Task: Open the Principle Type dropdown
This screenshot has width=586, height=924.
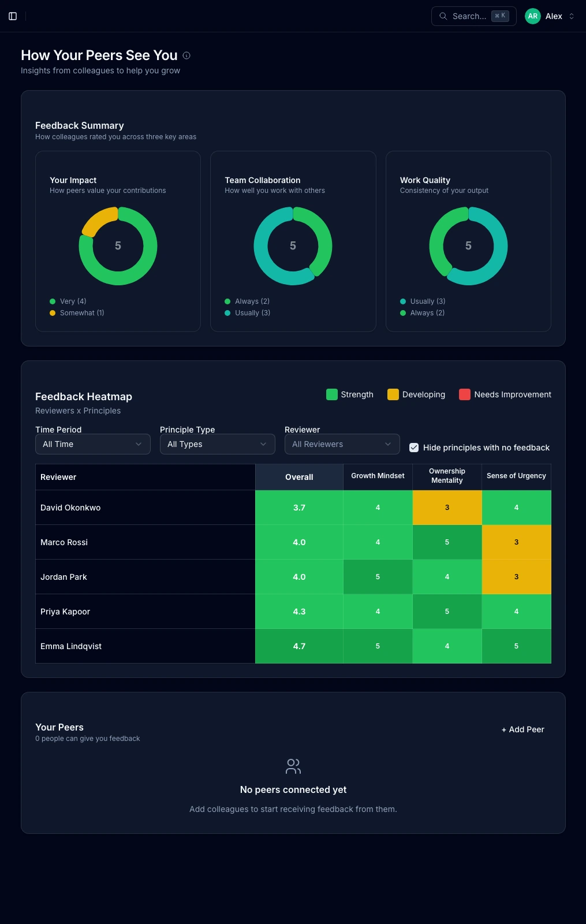Action: (x=218, y=444)
